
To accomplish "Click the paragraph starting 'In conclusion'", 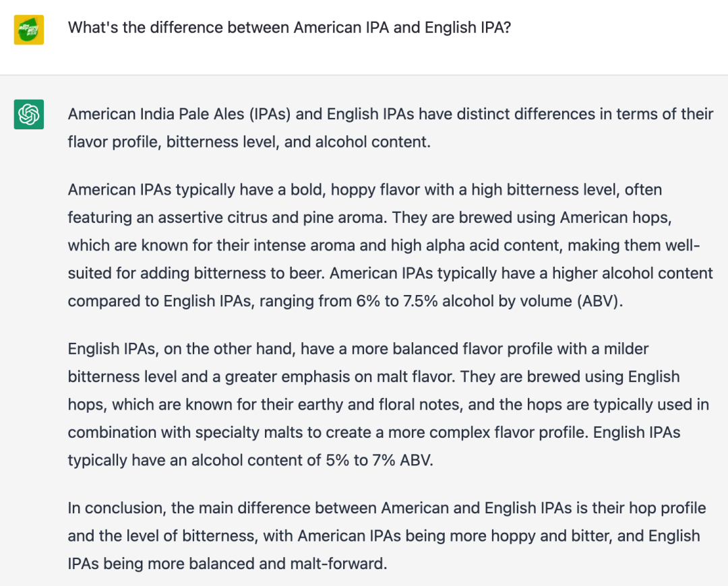I will click(387, 536).
